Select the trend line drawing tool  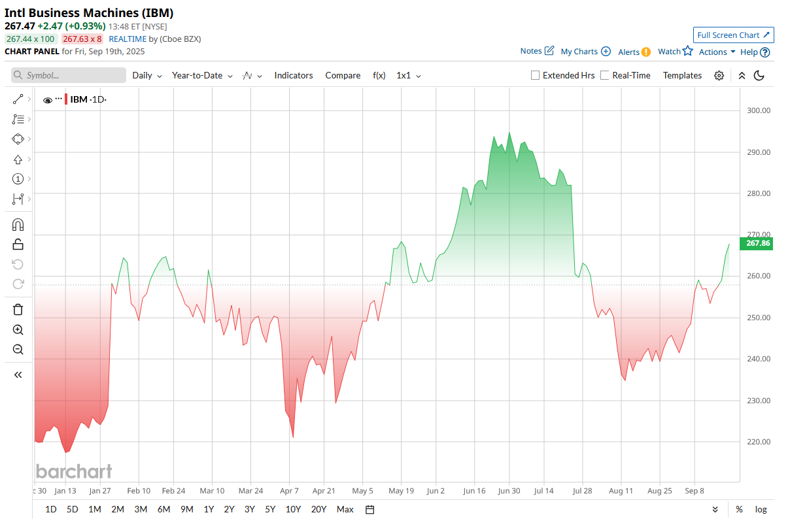18,99
